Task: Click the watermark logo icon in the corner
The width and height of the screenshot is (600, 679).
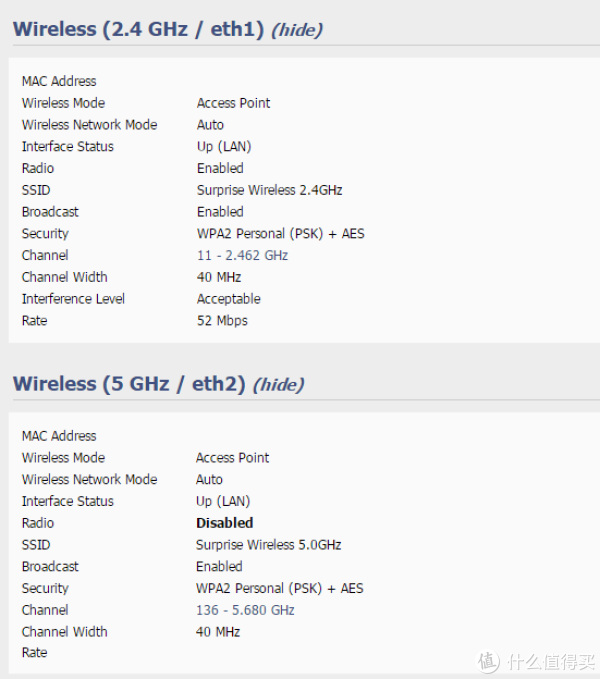Action: (487, 661)
